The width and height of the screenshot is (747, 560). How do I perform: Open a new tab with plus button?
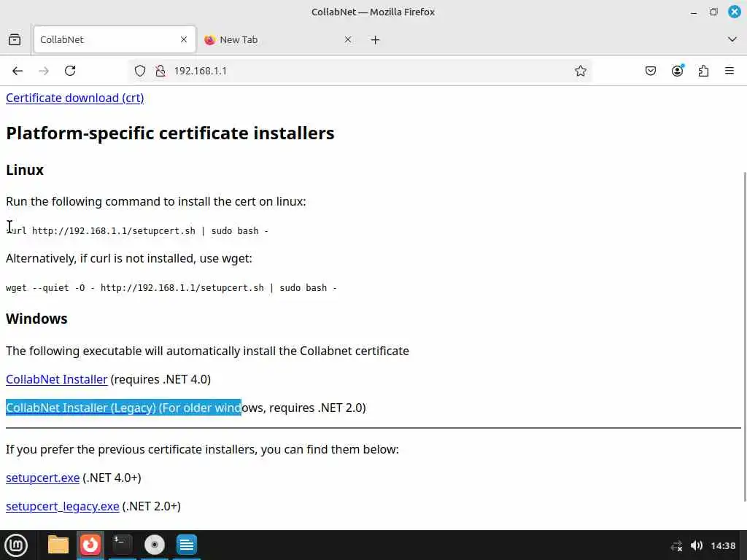pos(376,40)
